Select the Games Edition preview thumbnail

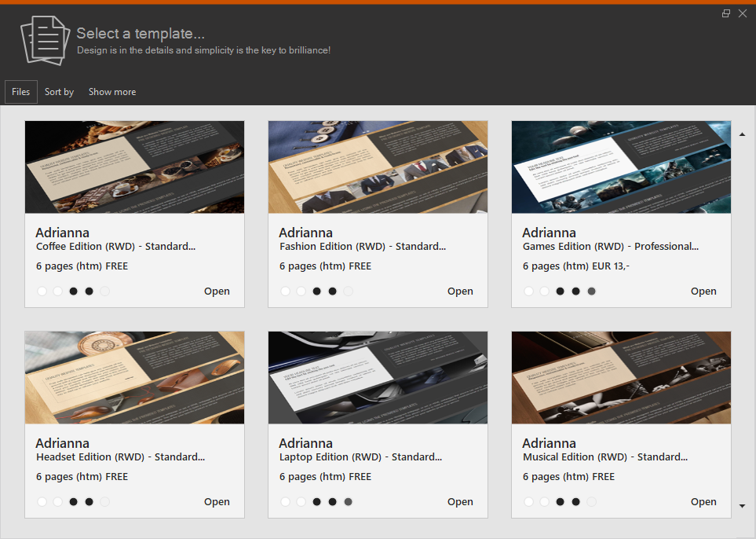click(x=622, y=167)
